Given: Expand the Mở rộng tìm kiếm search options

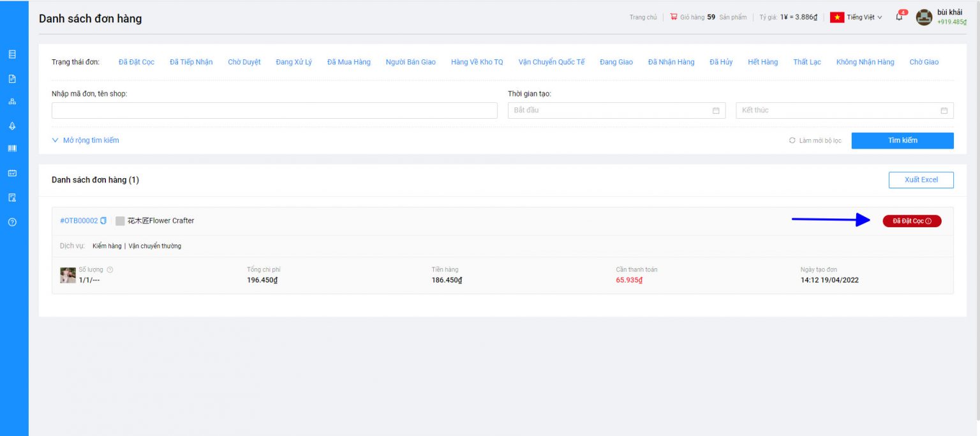Looking at the screenshot, I should pos(85,140).
